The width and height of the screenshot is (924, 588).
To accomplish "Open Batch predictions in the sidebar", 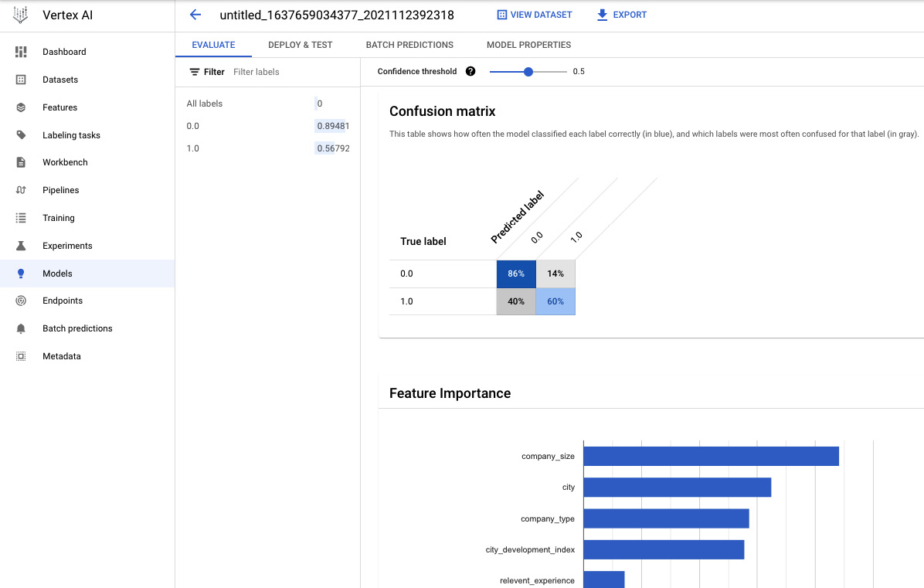I will point(87,328).
